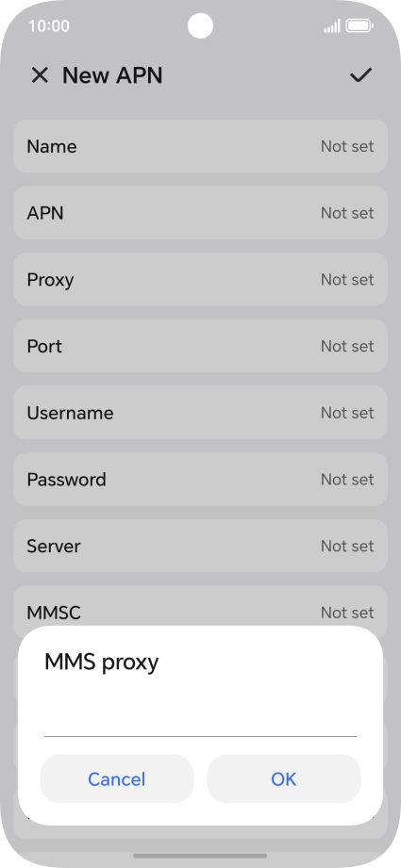This screenshot has width=401, height=868.
Task: Open the Username setting row
Action: coord(200,413)
